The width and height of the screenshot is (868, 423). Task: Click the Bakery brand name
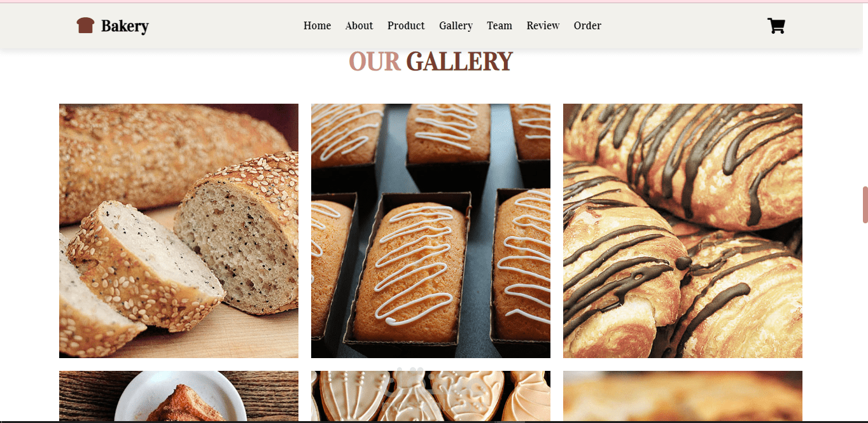tap(125, 26)
